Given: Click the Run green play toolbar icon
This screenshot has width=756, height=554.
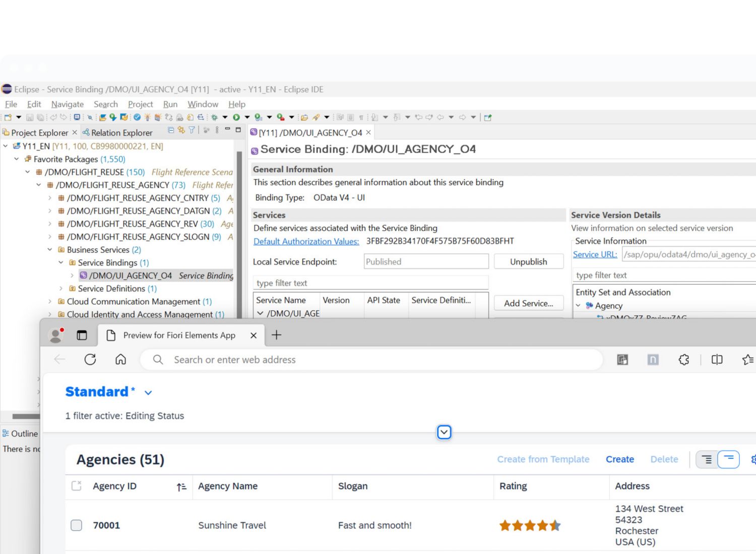Looking at the screenshot, I should pos(236,117).
